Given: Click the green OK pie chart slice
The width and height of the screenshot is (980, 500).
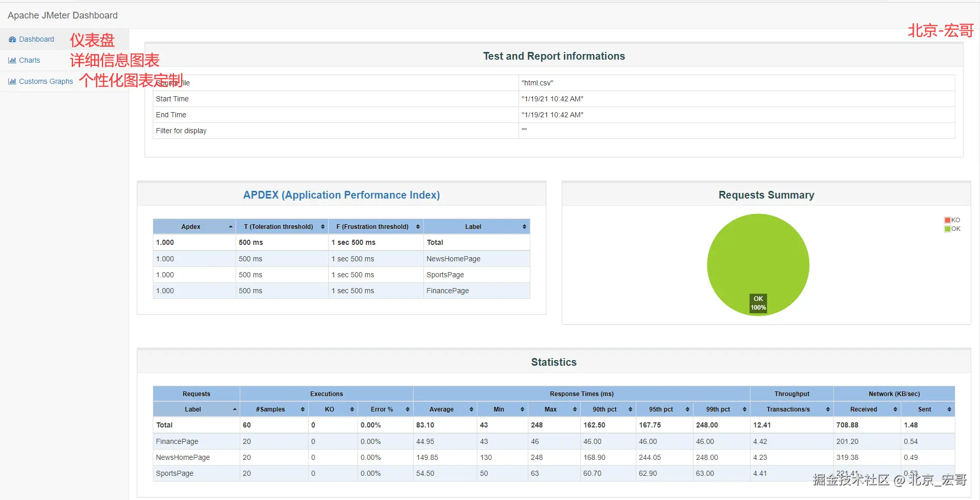Looking at the screenshot, I should point(758,257).
